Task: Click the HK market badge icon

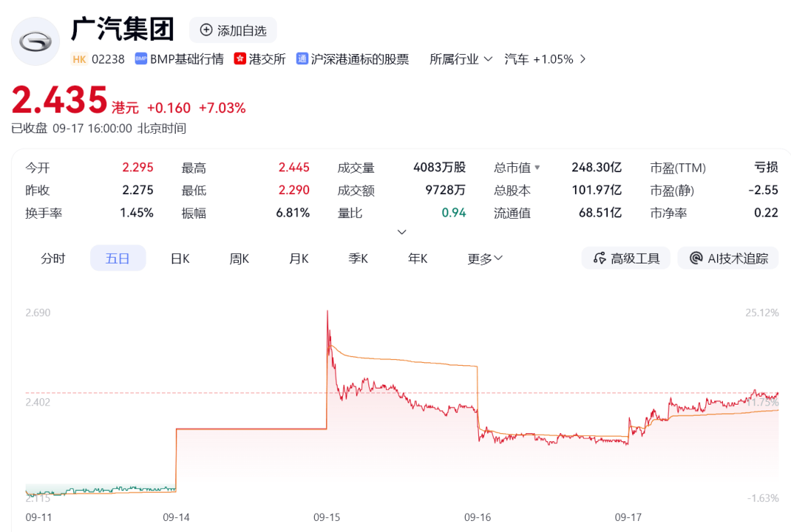Action: 79,59
